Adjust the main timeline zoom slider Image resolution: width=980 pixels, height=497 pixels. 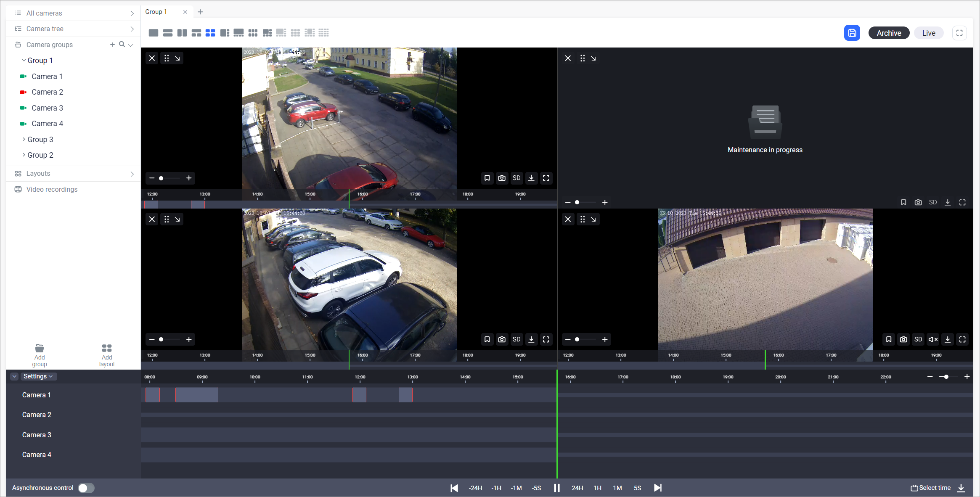point(946,377)
